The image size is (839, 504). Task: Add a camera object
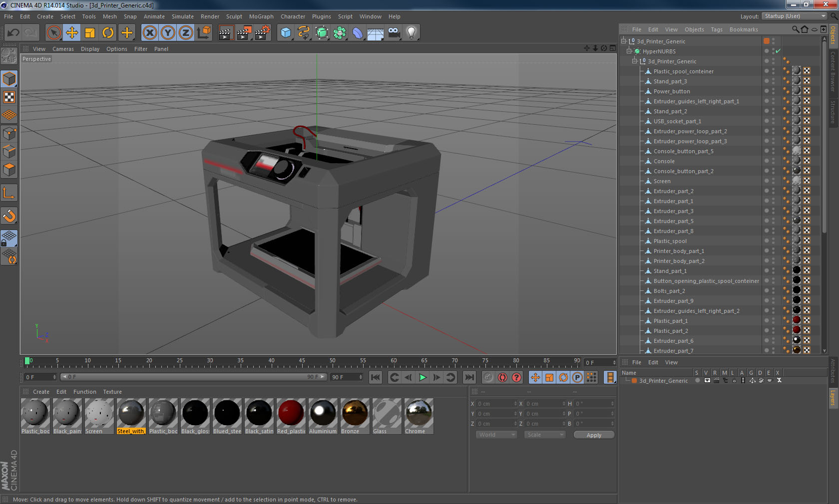click(394, 33)
